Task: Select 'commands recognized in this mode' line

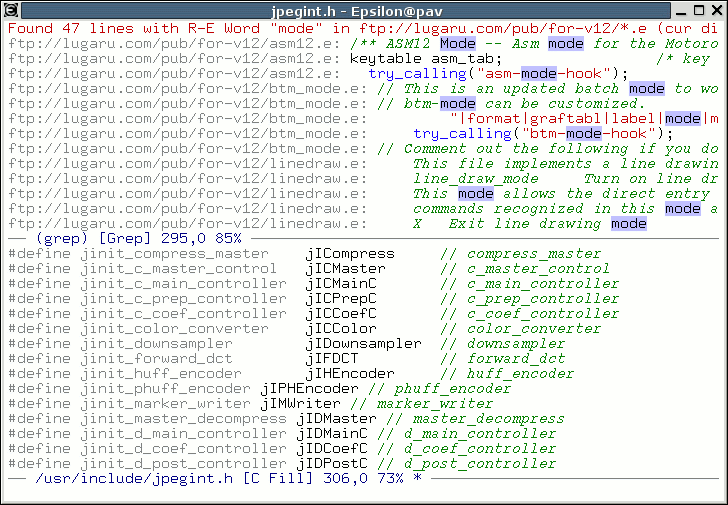Action: click(x=363, y=208)
